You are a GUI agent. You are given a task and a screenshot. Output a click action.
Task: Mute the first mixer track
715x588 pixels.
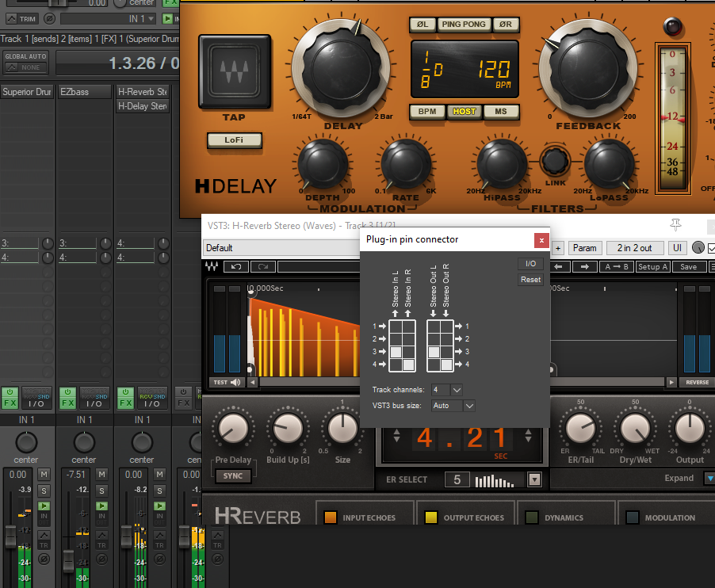44,475
